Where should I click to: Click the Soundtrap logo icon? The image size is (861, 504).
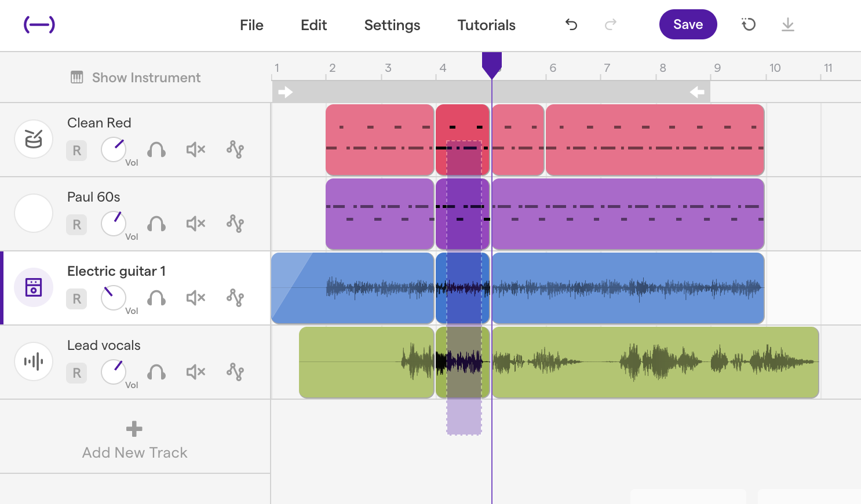39,24
